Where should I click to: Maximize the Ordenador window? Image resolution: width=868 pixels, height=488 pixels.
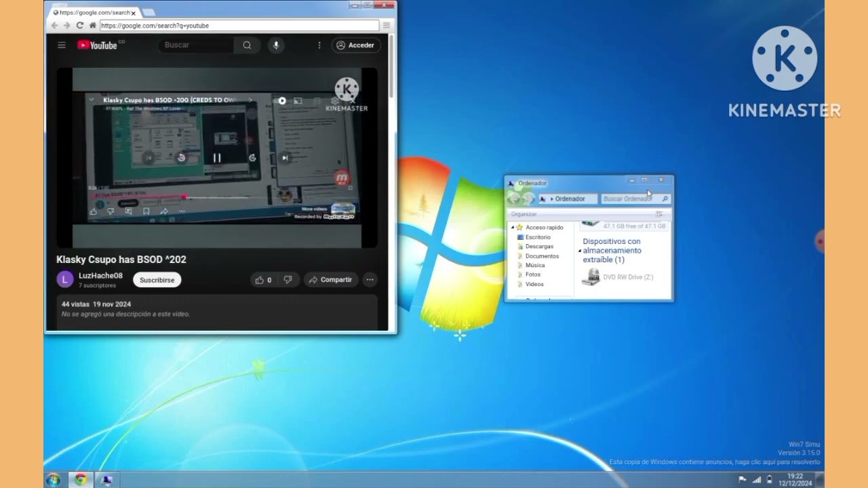pyautogui.click(x=645, y=180)
